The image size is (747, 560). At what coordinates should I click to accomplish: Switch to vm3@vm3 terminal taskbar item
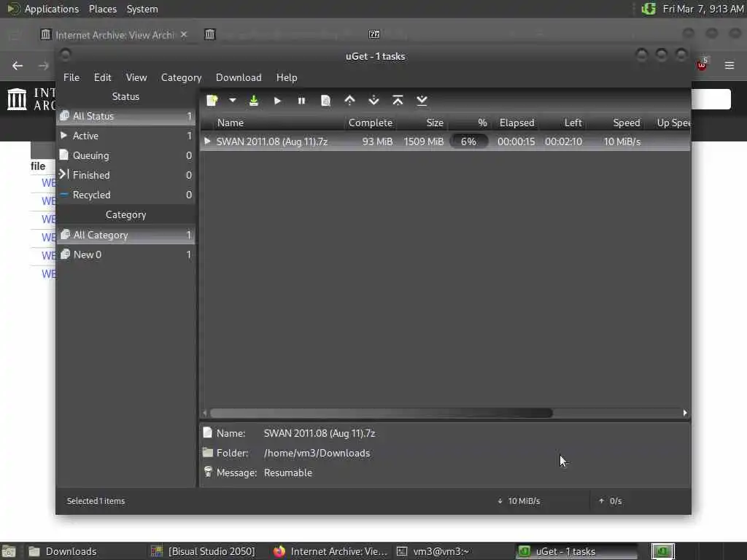pos(452,551)
